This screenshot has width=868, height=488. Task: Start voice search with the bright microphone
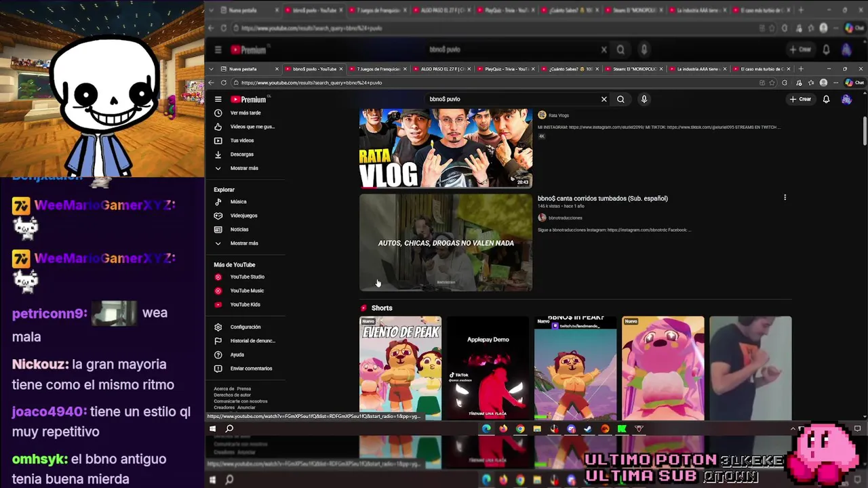644,99
